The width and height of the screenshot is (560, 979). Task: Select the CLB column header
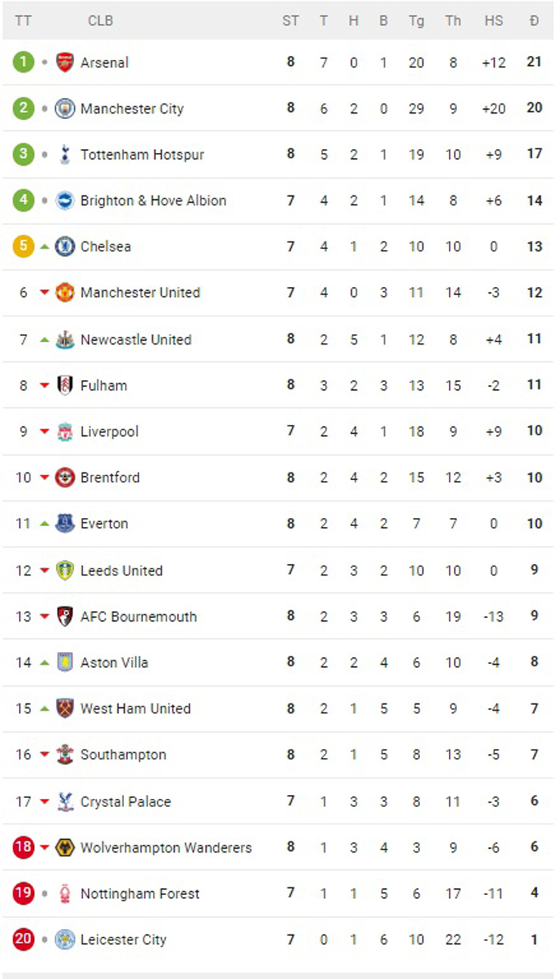(101, 20)
